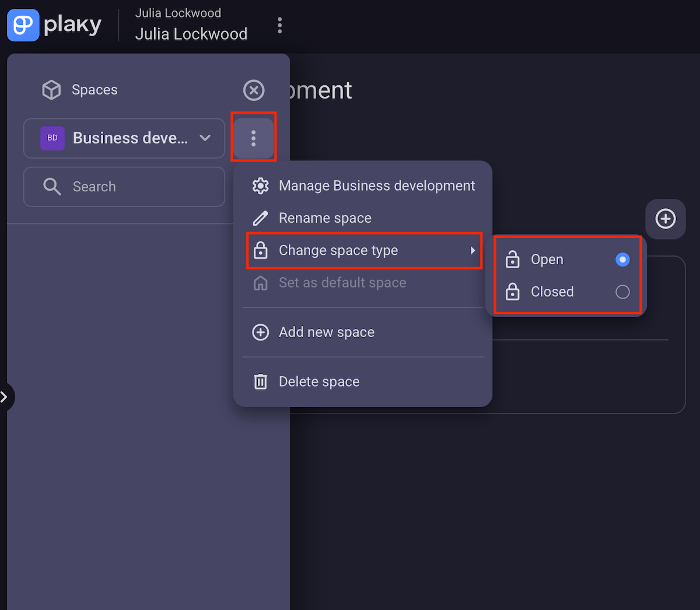Expand the Business development space dropdown chevron
The height and width of the screenshot is (610, 700).
[205, 138]
